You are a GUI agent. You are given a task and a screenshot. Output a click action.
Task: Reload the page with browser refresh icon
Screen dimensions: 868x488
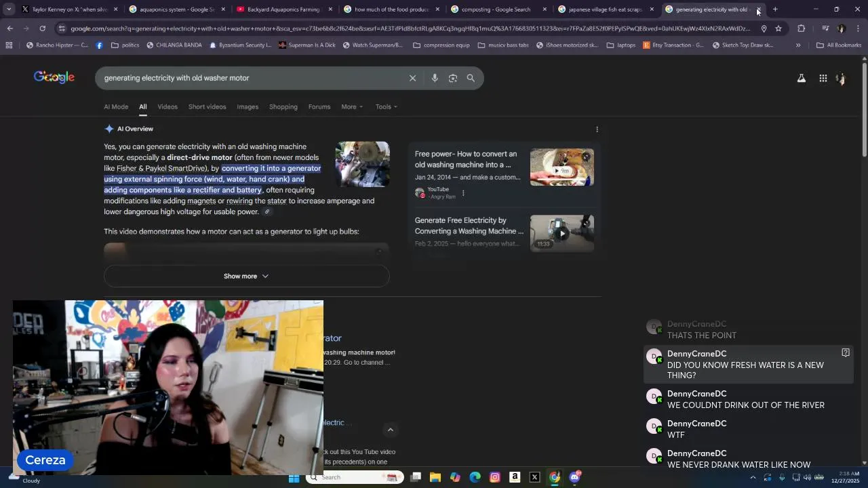point(43,28)
